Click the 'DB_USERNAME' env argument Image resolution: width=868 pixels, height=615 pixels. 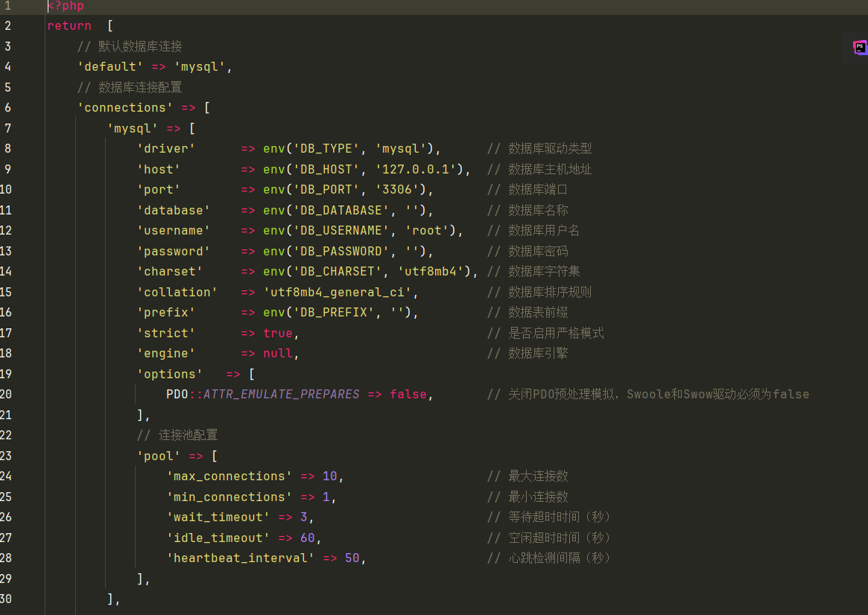click(x=341, y=231)
